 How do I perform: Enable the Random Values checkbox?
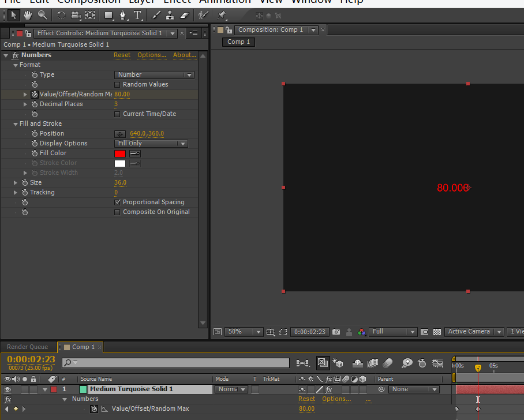click(x=118, y=85)
